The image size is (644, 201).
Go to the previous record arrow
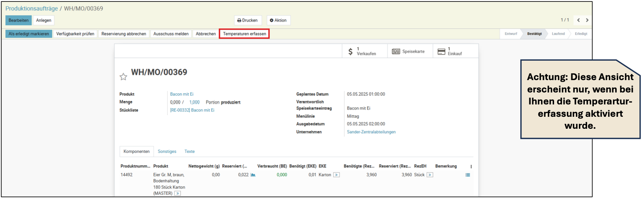click(578, 20)
